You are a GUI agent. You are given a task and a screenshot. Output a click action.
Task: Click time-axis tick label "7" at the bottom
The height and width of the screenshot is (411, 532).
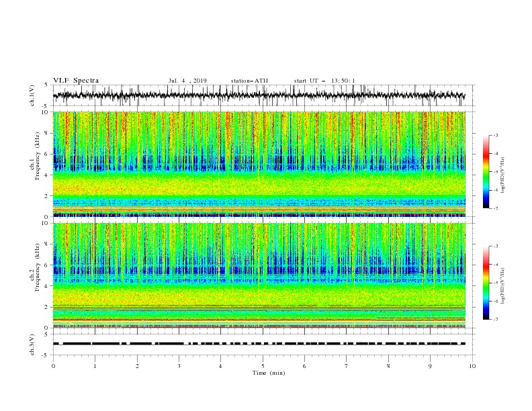pos(347,366)
